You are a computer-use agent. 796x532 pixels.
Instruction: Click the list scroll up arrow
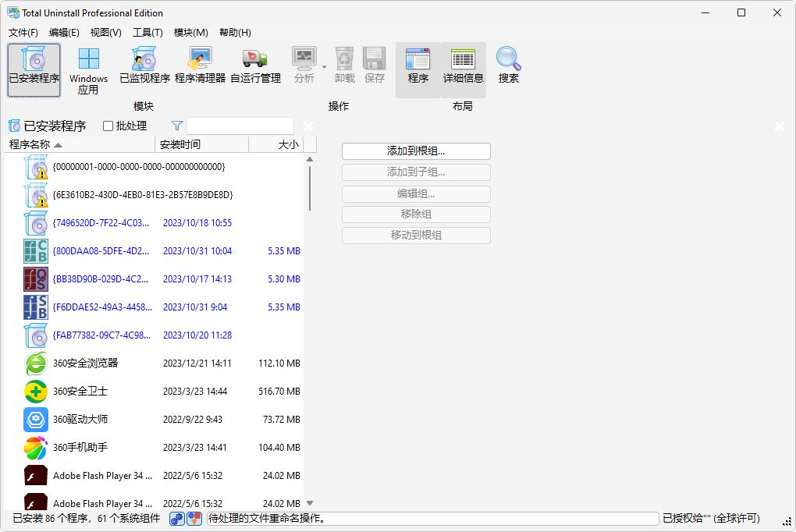(x=310, y=159)
